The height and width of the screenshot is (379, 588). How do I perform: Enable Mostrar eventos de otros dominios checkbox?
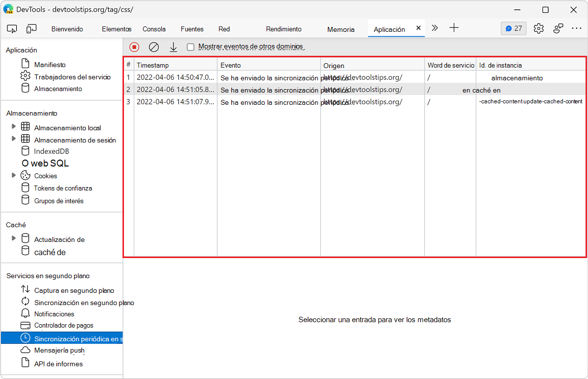pyautogui.click(x=191, y=47)
